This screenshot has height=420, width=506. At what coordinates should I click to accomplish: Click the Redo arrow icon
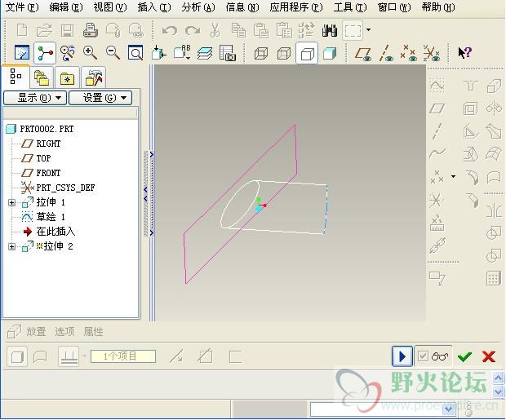[x=193, y=31]
